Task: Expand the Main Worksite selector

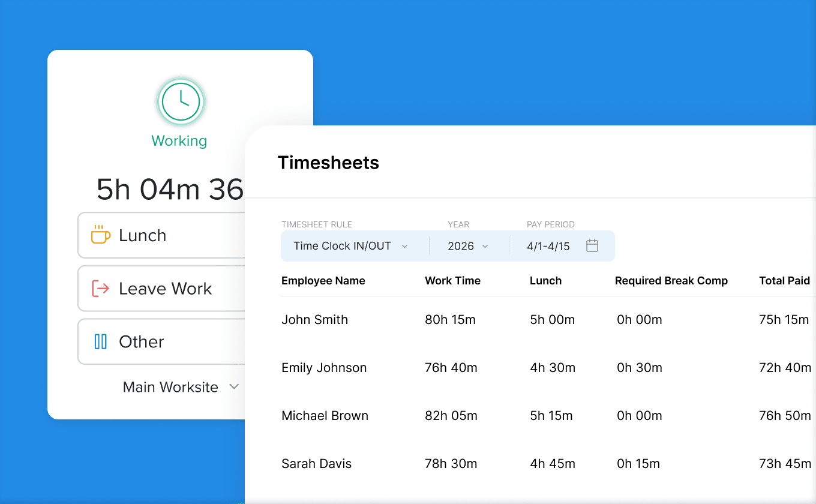Action: [180, 387]
